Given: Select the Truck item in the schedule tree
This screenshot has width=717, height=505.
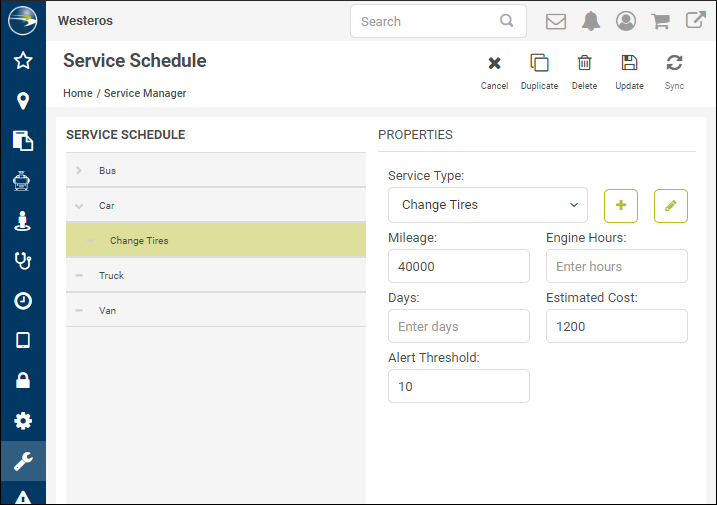Looking at the screenshot, I should (x=111, y=275).
